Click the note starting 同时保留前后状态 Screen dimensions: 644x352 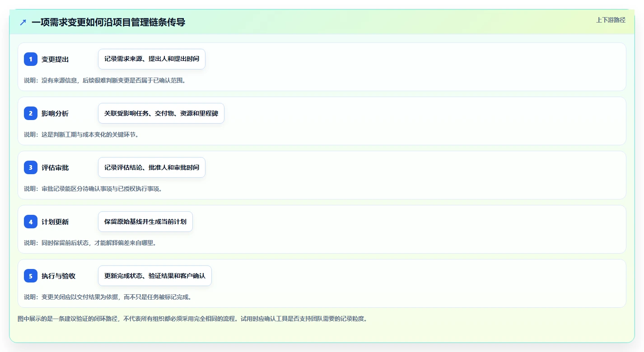(x=90, y=243)
